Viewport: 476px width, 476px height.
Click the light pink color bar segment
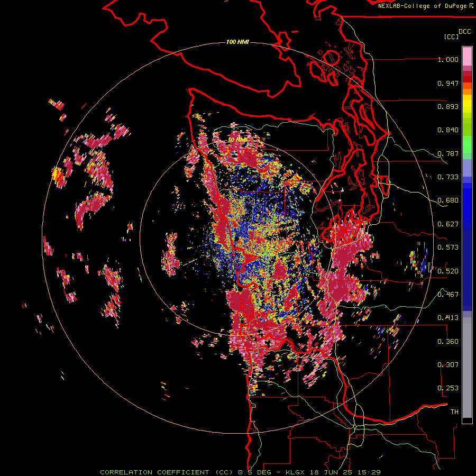(x=467, y=57)
